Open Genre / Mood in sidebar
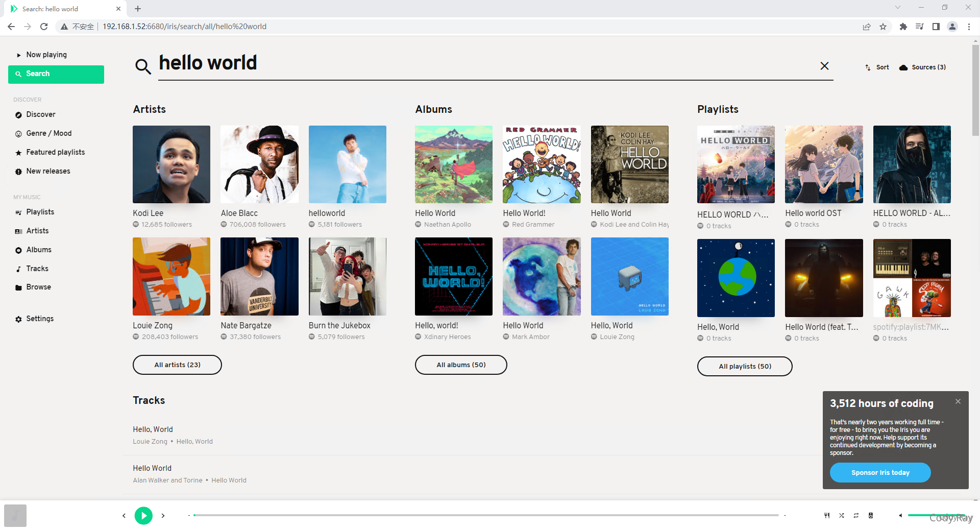Image resolution: width=980 pixels, height=530 pixels. coord(48,133)
